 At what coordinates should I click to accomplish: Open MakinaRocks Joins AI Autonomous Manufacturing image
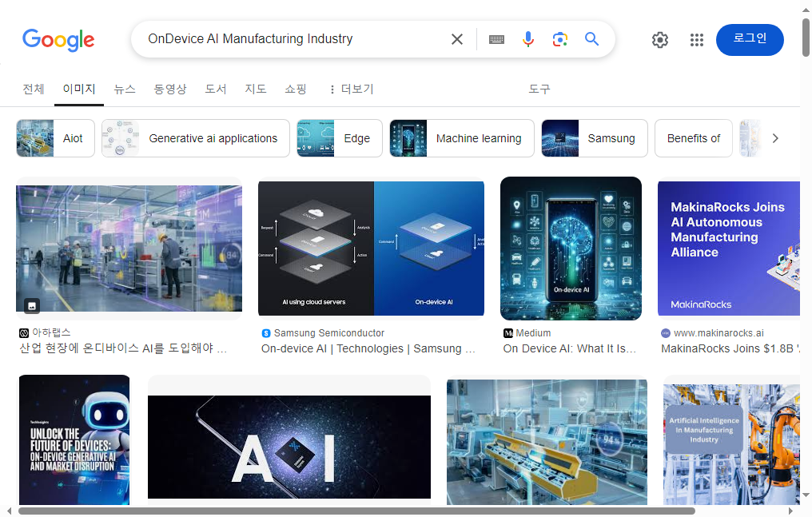coord(729,249)
